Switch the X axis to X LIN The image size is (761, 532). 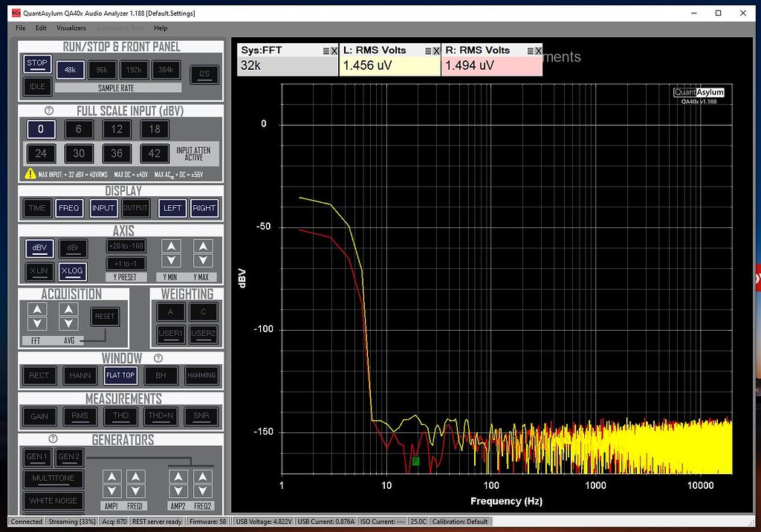coord(39,270)
